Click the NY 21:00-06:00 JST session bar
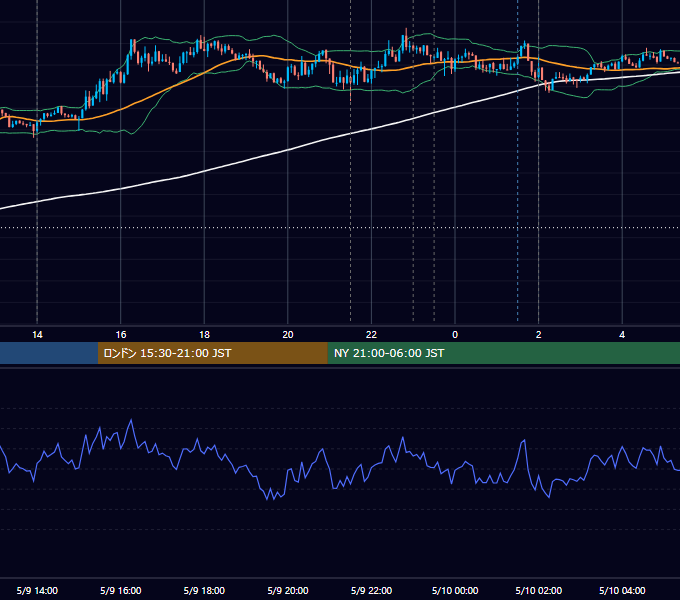 (x=503, y=353)
